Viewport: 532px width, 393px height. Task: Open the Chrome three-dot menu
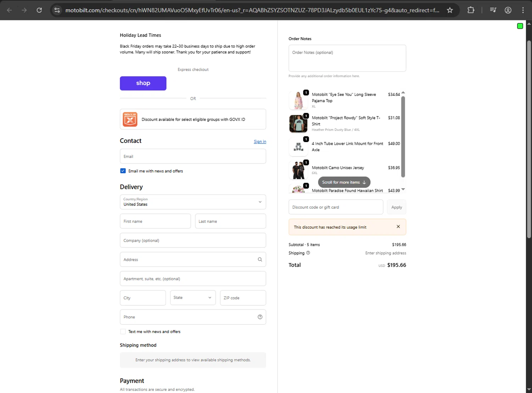point(523,10)
